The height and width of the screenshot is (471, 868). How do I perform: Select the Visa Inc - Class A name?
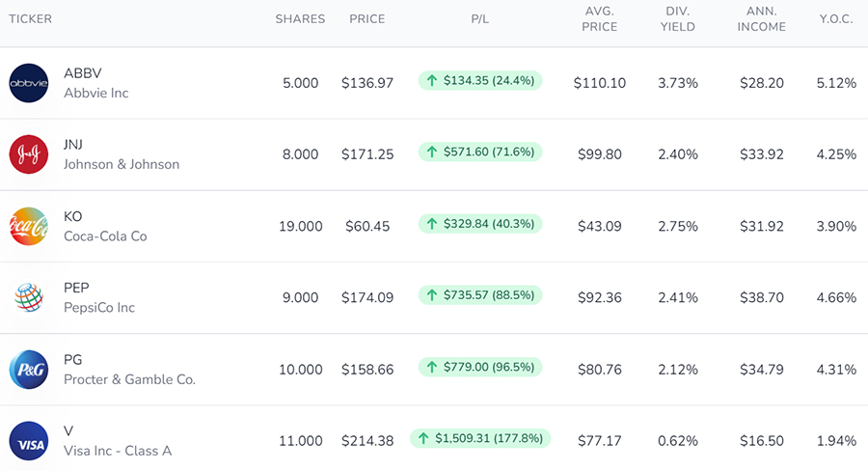118,451
